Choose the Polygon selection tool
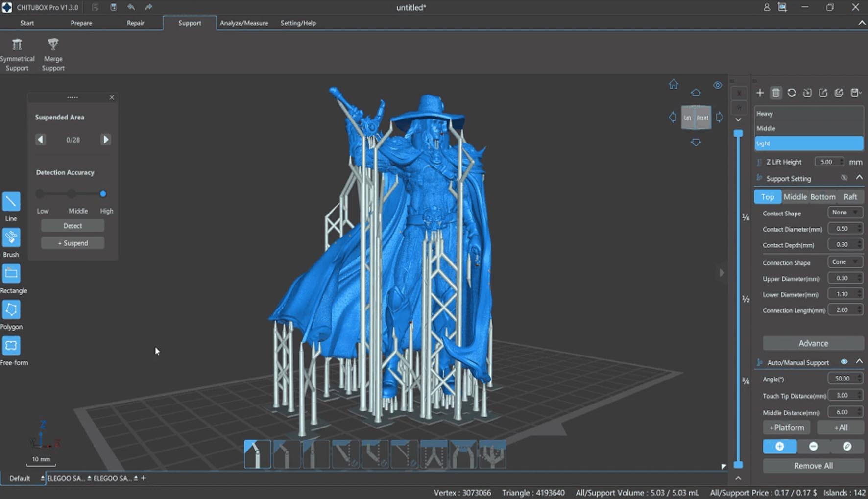 [11, 309]
